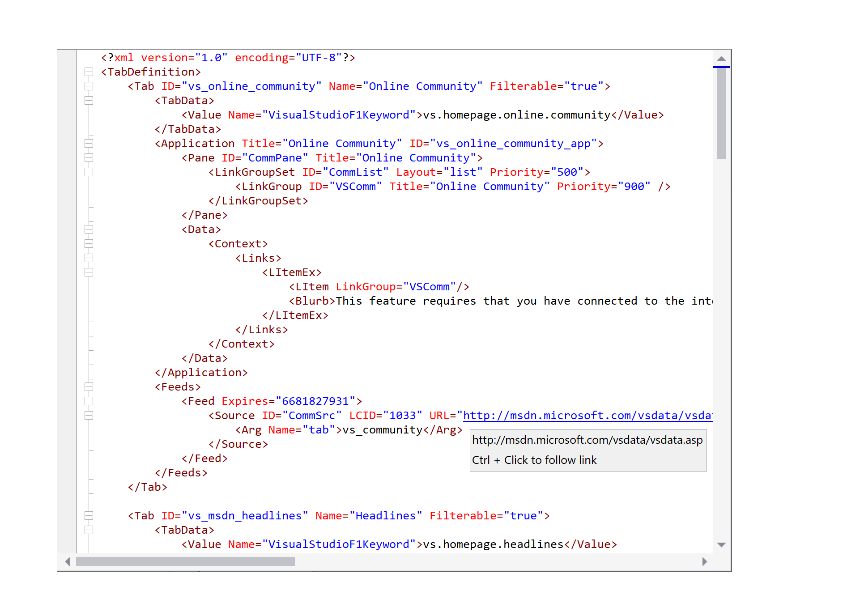This screenshot has width=843, height=616.
Task: Collapse the vs_online_community Tab element
Action: (89, 86)
